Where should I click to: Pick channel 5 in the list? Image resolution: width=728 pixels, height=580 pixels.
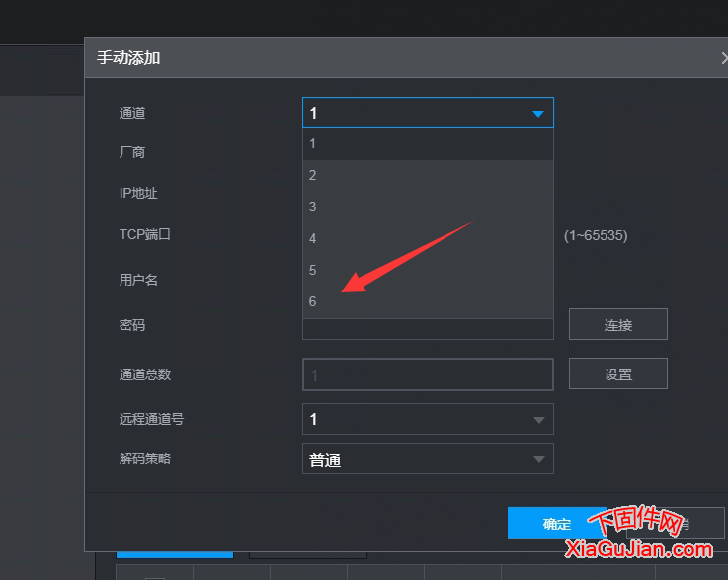pyautogui.click(x=428, y=271)
